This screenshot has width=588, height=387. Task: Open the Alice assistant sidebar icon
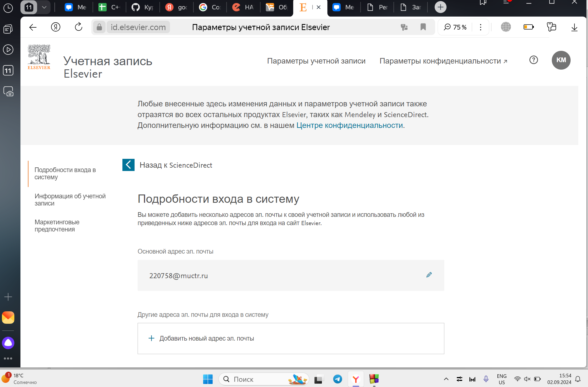point(8,343)
